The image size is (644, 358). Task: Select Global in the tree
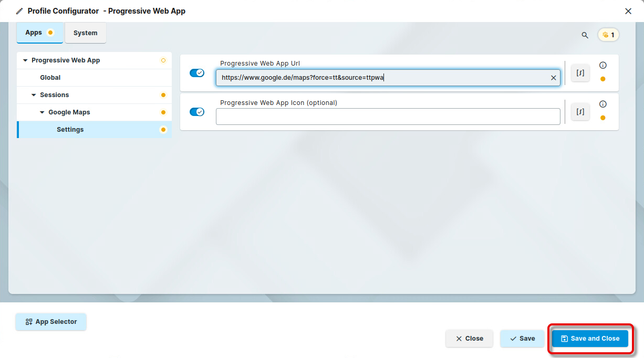pyautogui.click(x=50, y=78)
